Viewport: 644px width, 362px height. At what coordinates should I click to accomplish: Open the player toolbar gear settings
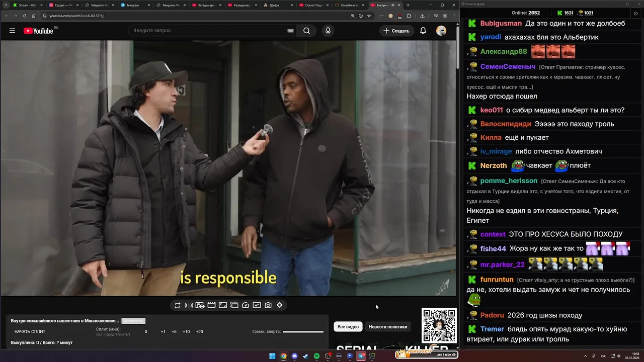pyautogui.click(x=280, y=305)
